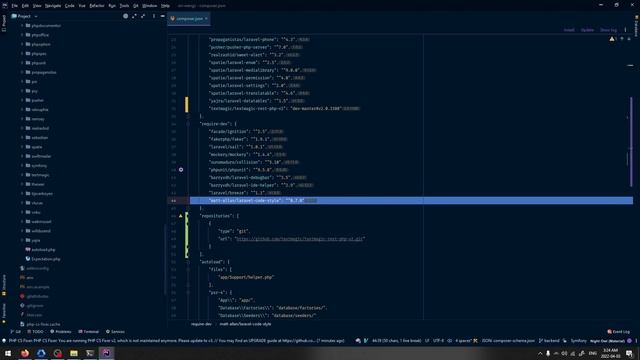The width and height of the screenshot is (640, 360).
Task: Open the composer.json editor tab
Action: (189, 18)
